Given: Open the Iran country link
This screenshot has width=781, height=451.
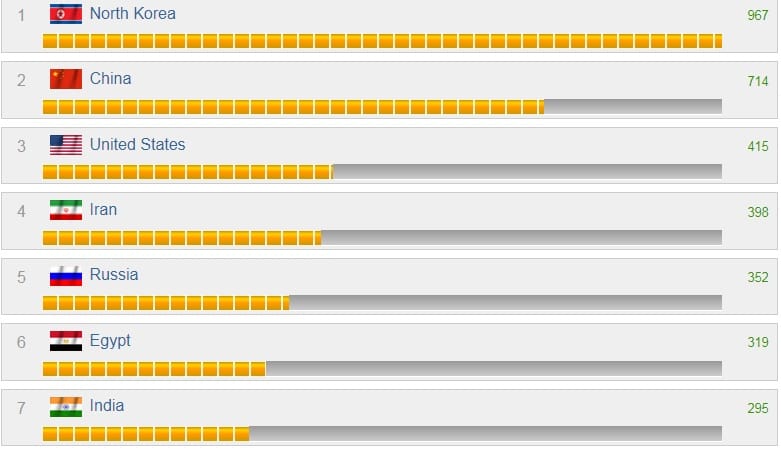Looking at the screenshot, I should (x=103, y=210).
